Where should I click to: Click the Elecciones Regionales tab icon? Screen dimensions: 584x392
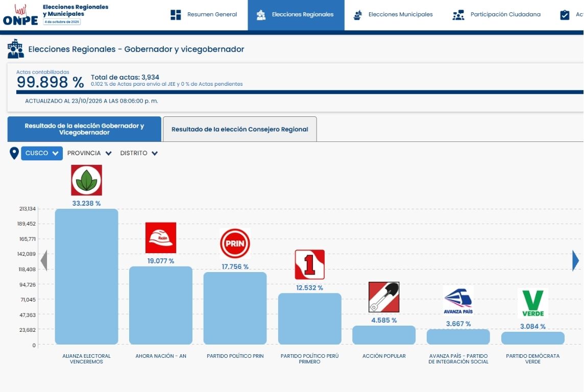click(x=261, y=15)
